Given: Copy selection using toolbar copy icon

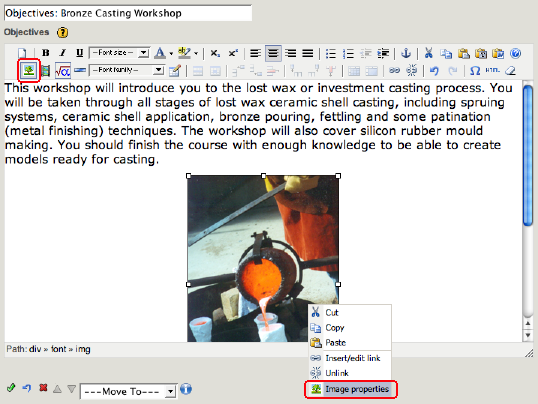Looking at the screenshot, I should (446, 54).
